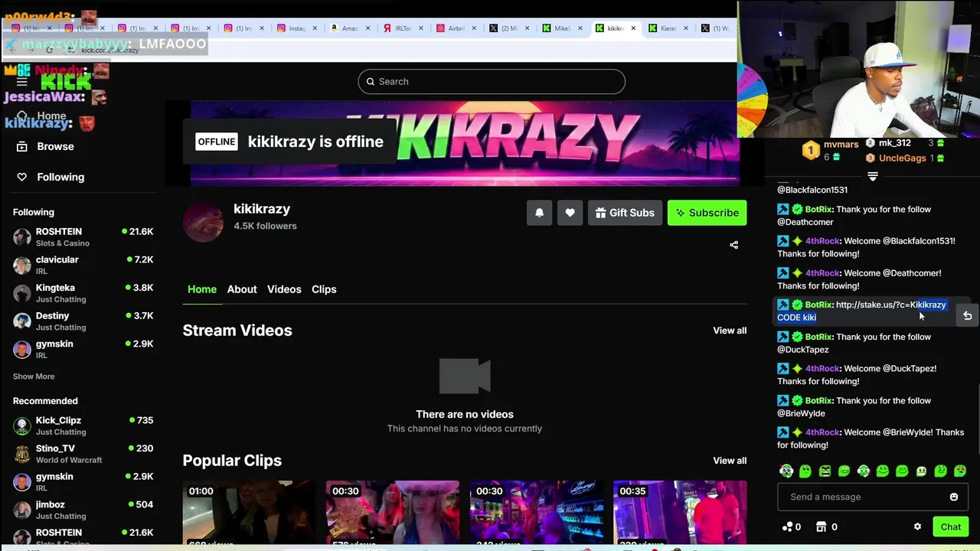
Task: Switch to the Home channel tab
Action: [202, 289]
